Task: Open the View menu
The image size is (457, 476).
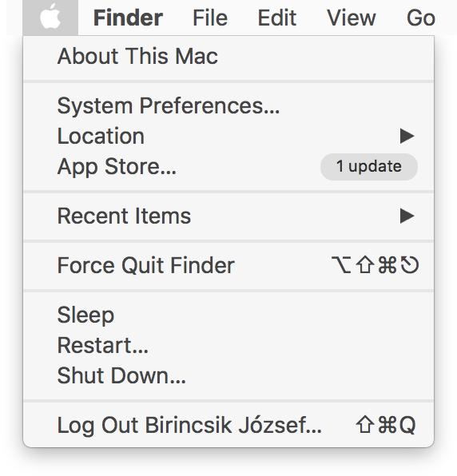Action: [352, 18]
